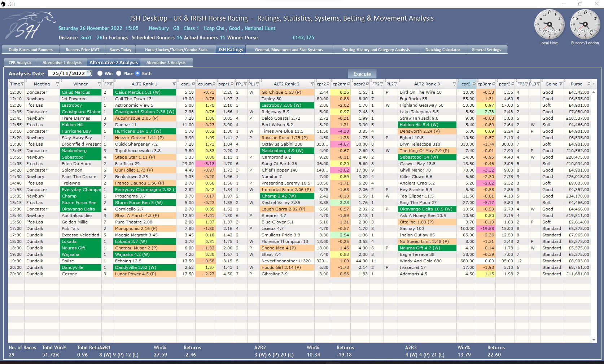Viewport: 604px width, 364px height.
Task: Select the Win radio button
Action: [x=100, y=73]
